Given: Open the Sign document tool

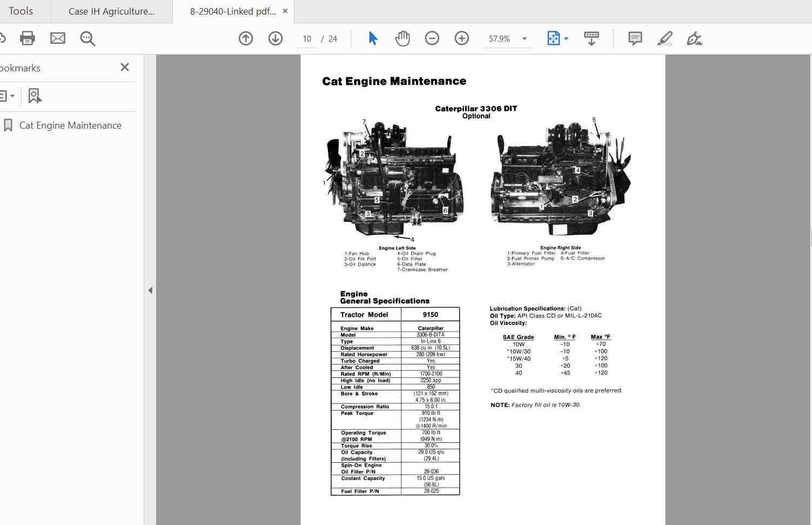Looking at the screenshot, I should pyautogui.click(x=694, y=38).
